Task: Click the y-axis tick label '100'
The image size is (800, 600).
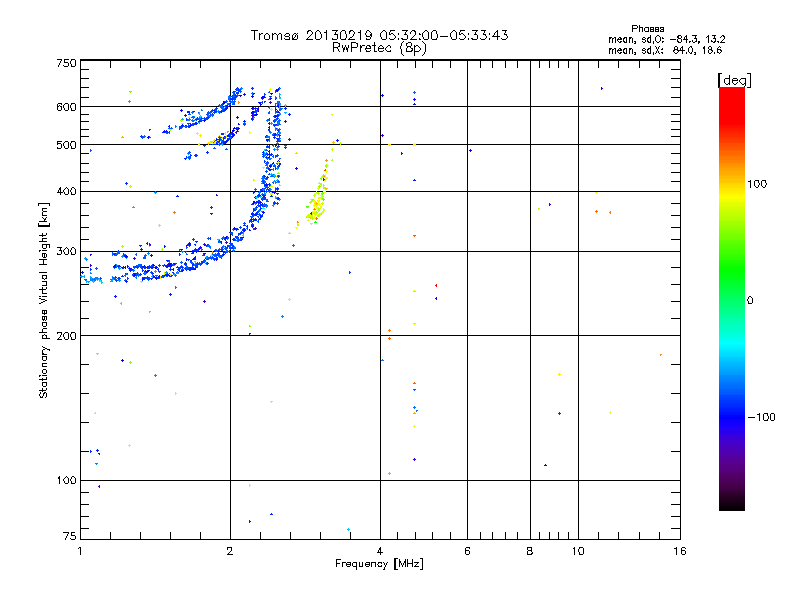Action: pos(66,481)
